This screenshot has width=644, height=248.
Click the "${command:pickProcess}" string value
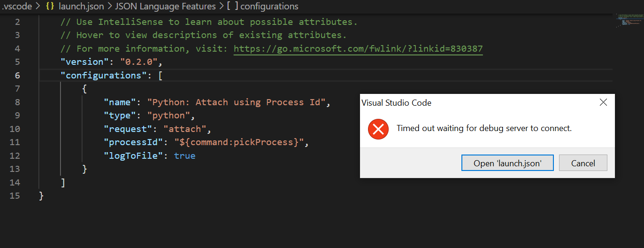coord(239,142)
